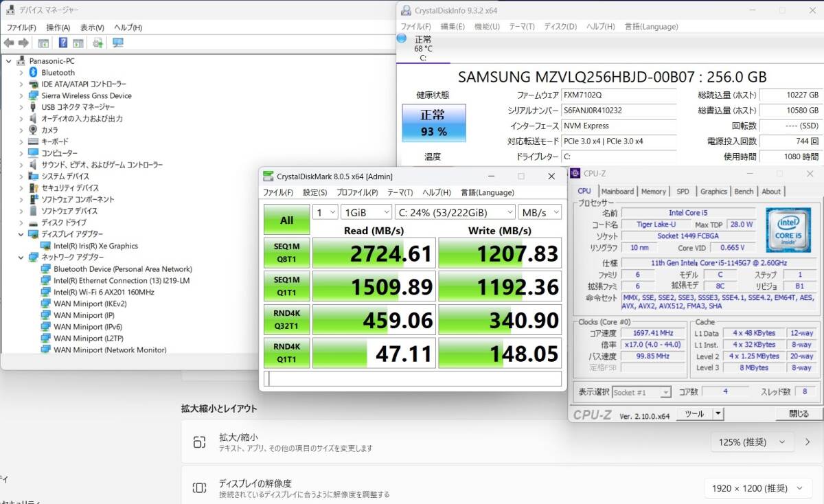Open ファイル(F) menu in Device Manager
This screenshot has width=824, height=504.
pyautogui.click(x=21, y=27)
